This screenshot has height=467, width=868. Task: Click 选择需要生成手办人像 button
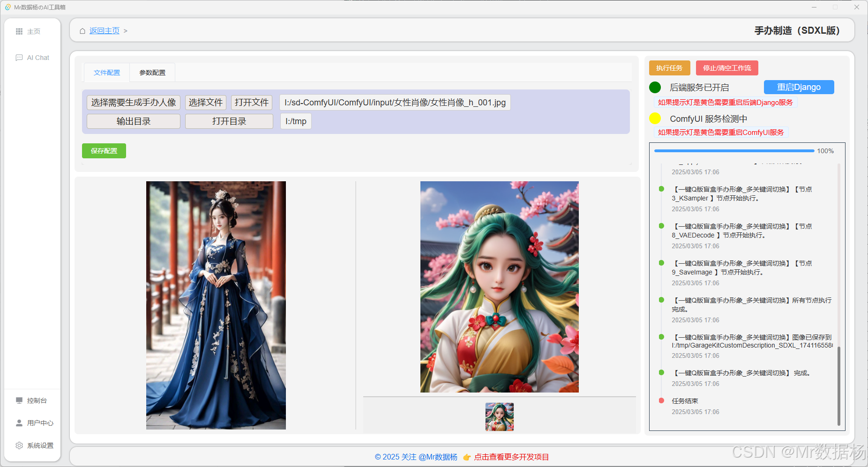point(134,103)
